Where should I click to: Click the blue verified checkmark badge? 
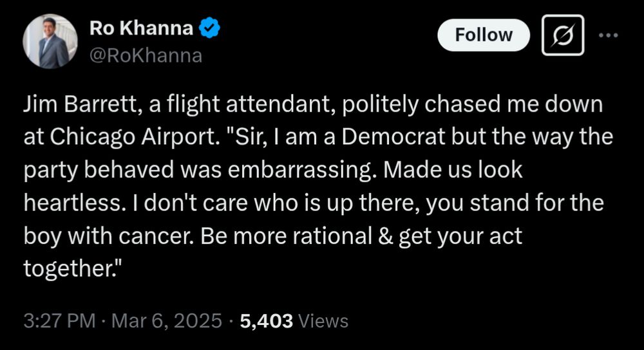click(x=210, y=29)
